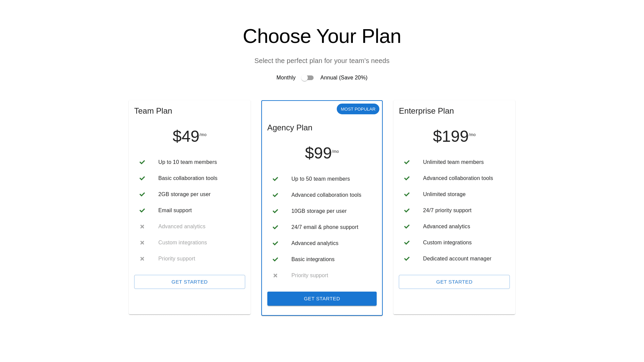Click Get Started on the Agency Plan
This screenshot has height=362, width=644.
click(322, 299)
